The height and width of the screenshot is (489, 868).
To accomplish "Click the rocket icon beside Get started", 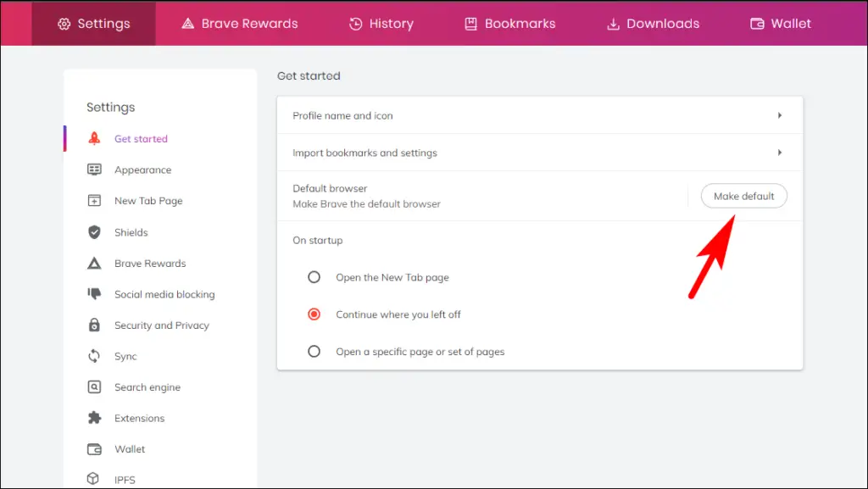I will click(94, 138).
